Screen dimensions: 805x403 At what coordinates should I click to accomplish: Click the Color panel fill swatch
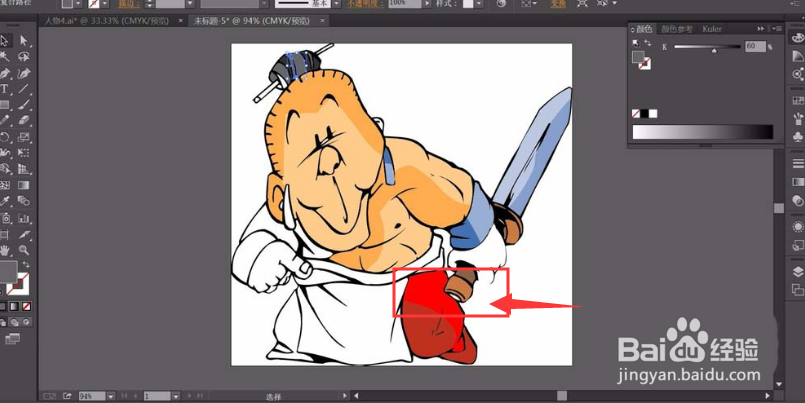[x=637, y=56]
